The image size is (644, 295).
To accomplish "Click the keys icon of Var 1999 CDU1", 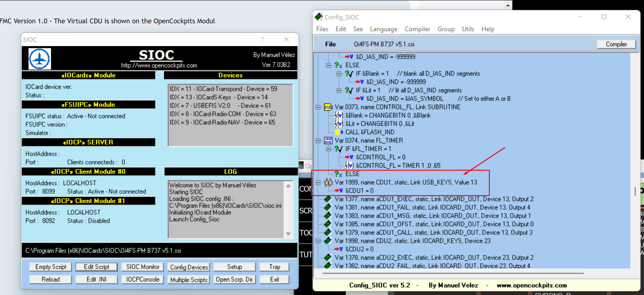I will coord(328,182).
